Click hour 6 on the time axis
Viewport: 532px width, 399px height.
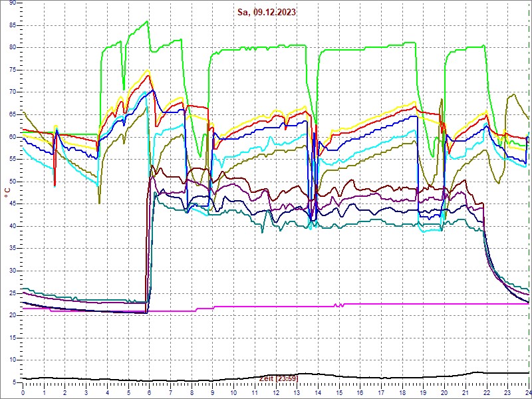(x=150, y=392)
